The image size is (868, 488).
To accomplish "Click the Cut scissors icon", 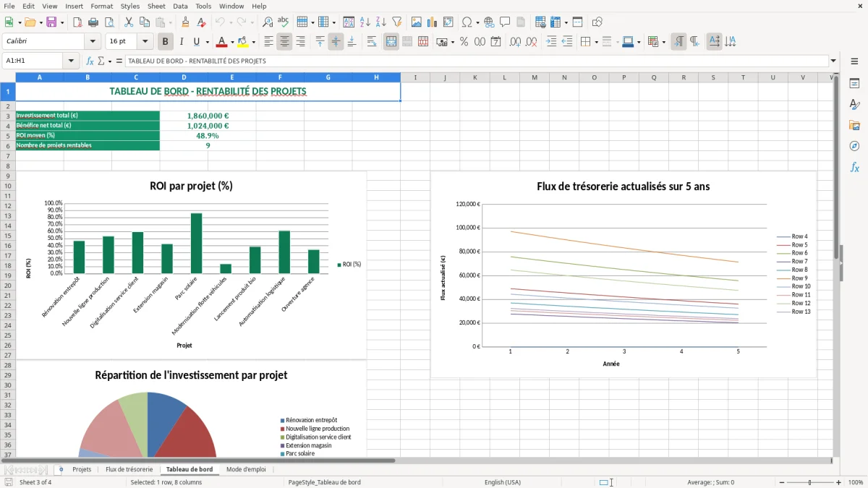I will click(x=129, y=22).
